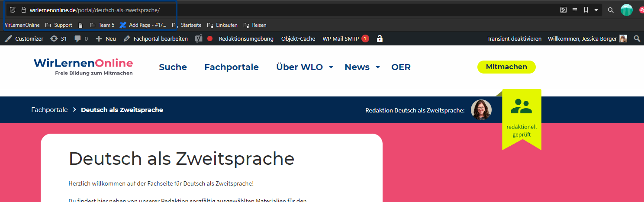The width and height of the screenshot is (644, 202).
Task: Click Transient deaktivieren in admin bar
Action: pos(514,38)
